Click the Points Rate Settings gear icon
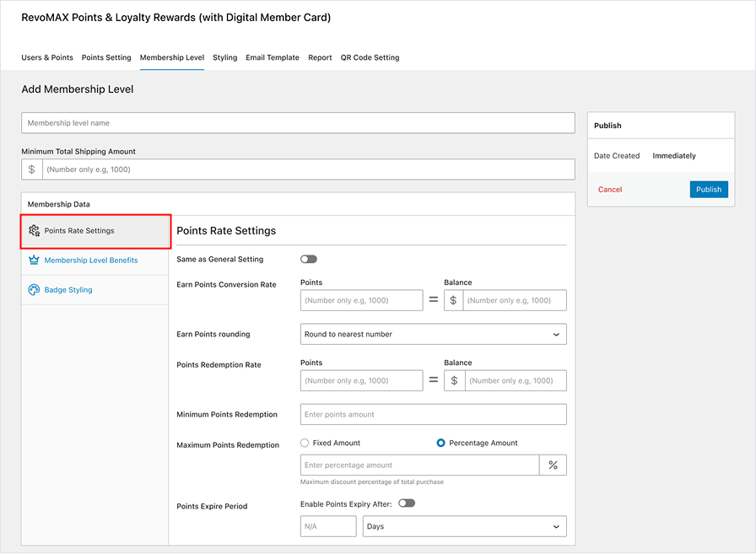This screenshot has width=756, height=554. 34,231
